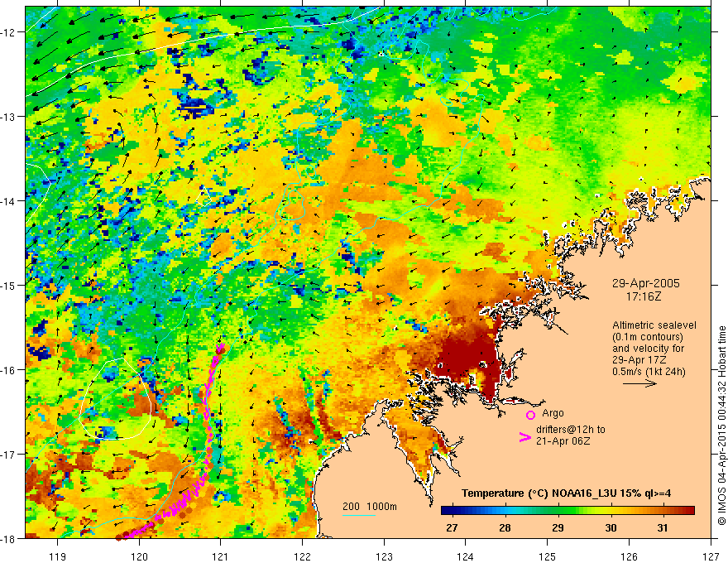Click longitude axis label '121'
This screenshot has width=728, height=563.
(221, 556)
